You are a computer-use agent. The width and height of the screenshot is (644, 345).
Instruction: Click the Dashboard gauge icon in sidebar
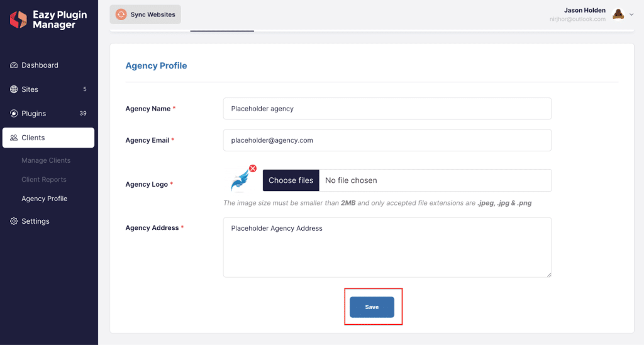pos(14,65)
